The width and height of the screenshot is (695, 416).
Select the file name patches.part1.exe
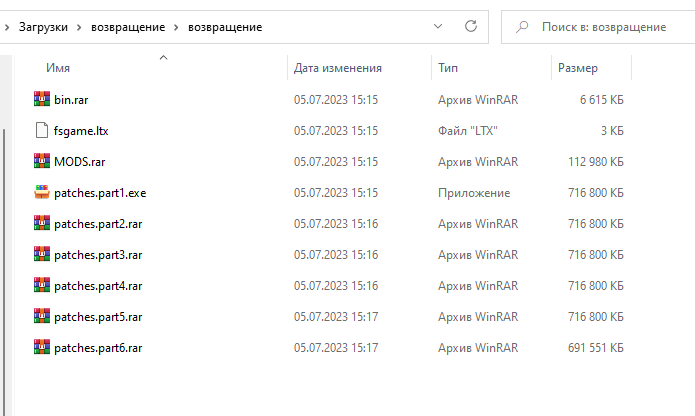pyautogui.click(x=100, y=193)
